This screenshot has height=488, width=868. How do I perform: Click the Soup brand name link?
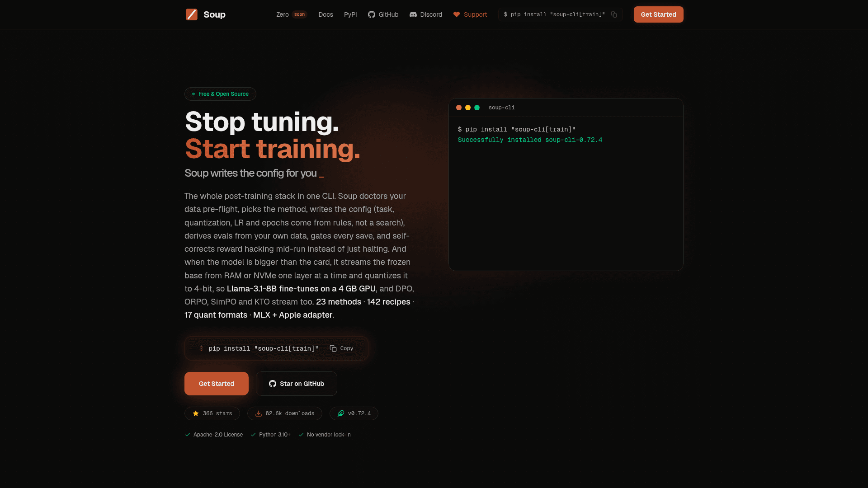(214, 14)
